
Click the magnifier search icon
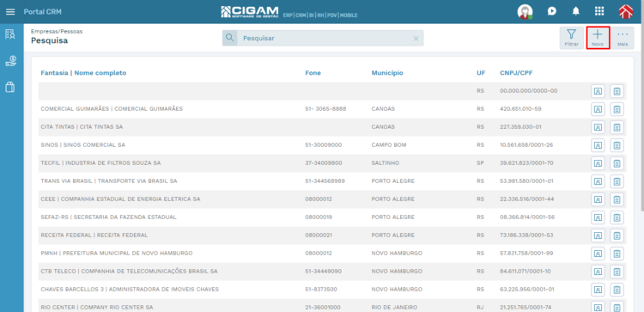click(x=229, y=38)
